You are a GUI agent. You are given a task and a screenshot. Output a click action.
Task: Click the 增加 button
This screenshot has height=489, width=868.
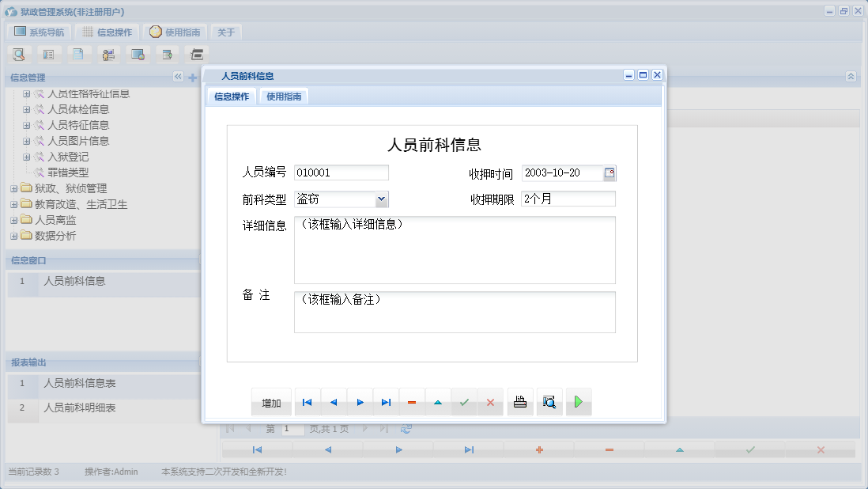point(271,402)
